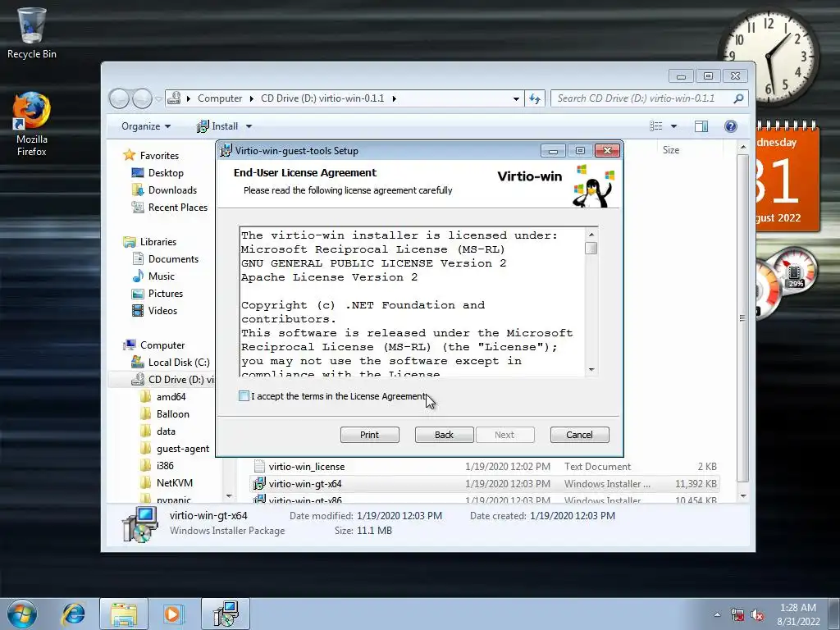Viewport: 840px width, 630px height.
Task: Select the Mozilla Firefox desktop shortcut
Action: point(32,125)
